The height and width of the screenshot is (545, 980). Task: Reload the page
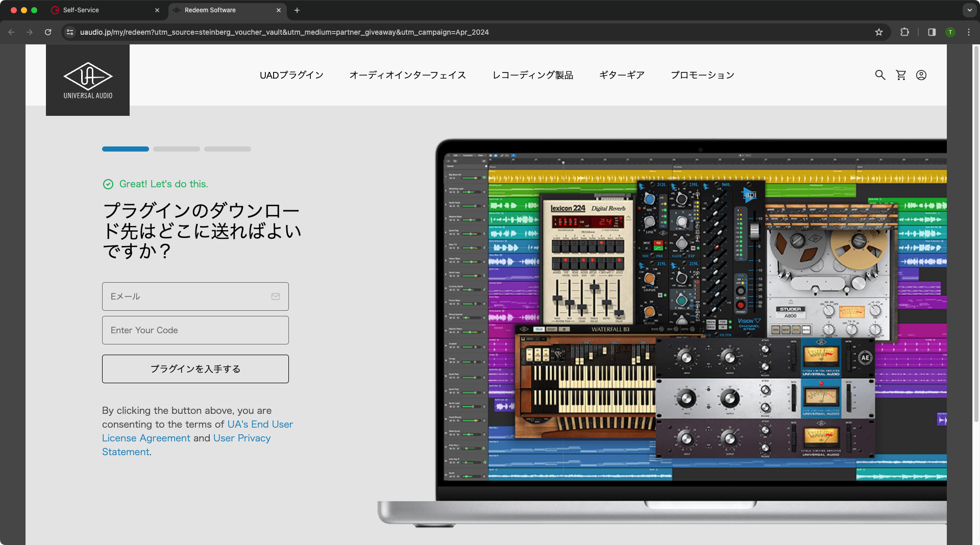coord(48,32)
